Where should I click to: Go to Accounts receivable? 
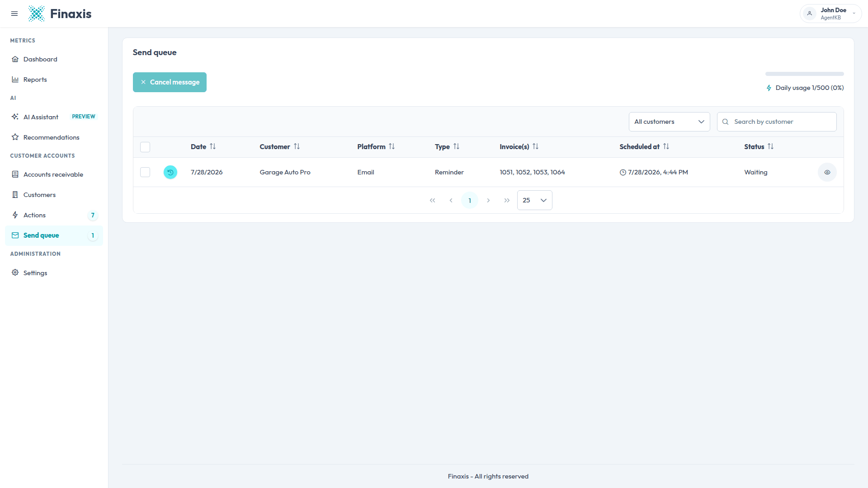click(x=54, y=174)
